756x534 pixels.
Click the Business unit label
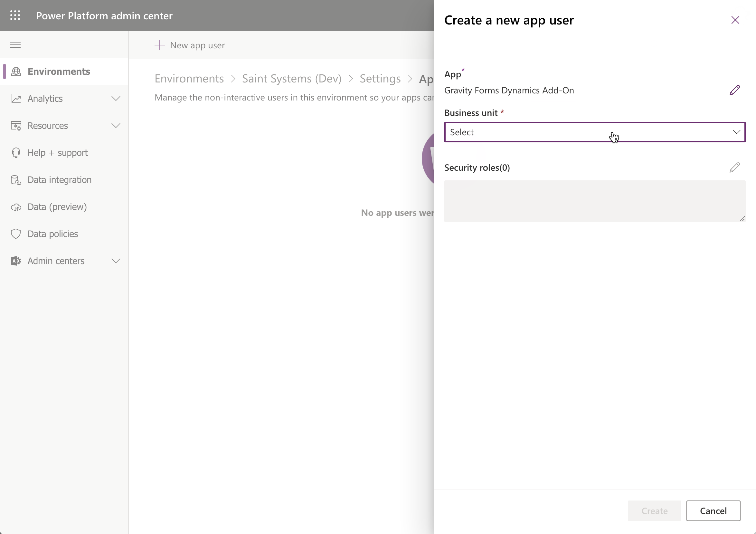(x=471, y=113)
